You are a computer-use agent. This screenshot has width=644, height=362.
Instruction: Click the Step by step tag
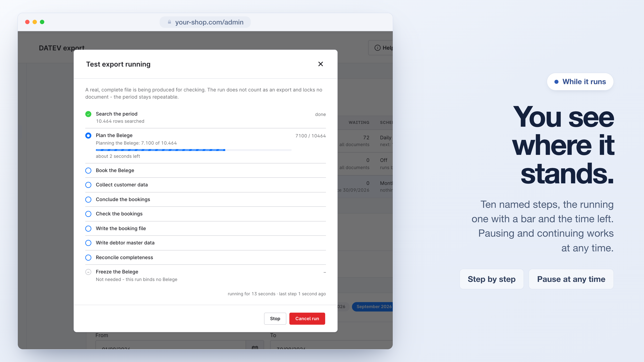click(492, 279)
